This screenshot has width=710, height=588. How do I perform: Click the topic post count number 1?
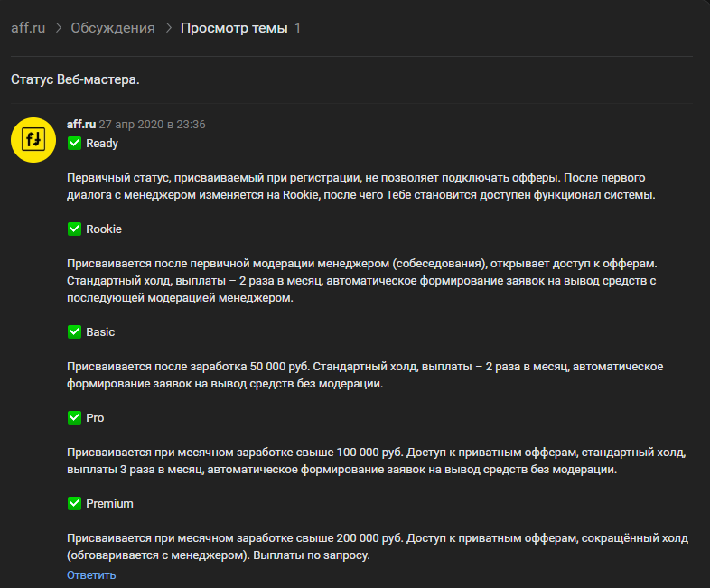[298, 28]
